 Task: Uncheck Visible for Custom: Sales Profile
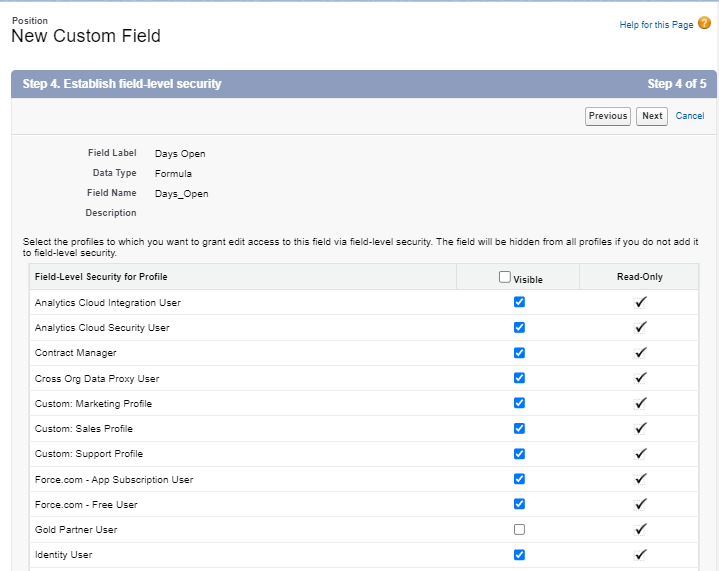519,428
